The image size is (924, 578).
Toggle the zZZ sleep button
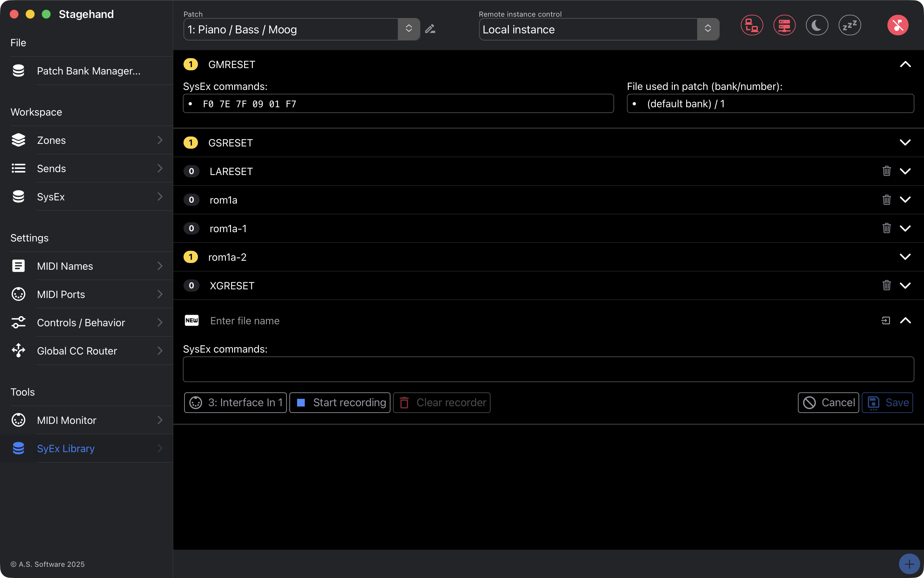pos(850,25)
